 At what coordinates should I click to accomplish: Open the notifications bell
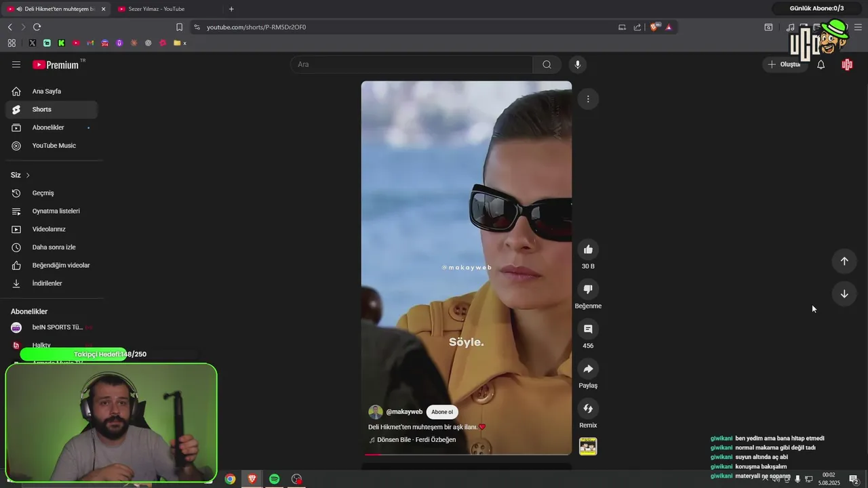[x=821, y=64]
